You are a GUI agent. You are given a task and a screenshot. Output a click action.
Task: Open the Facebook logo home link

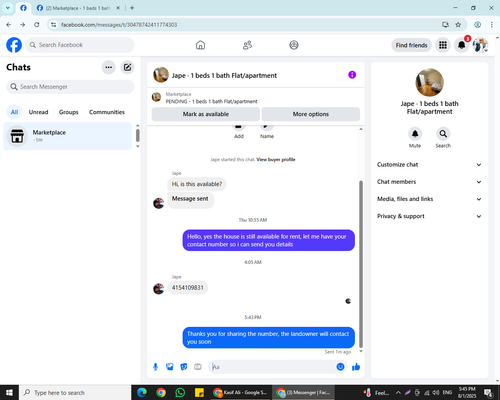pyautogui.click(x=14, y=45)
